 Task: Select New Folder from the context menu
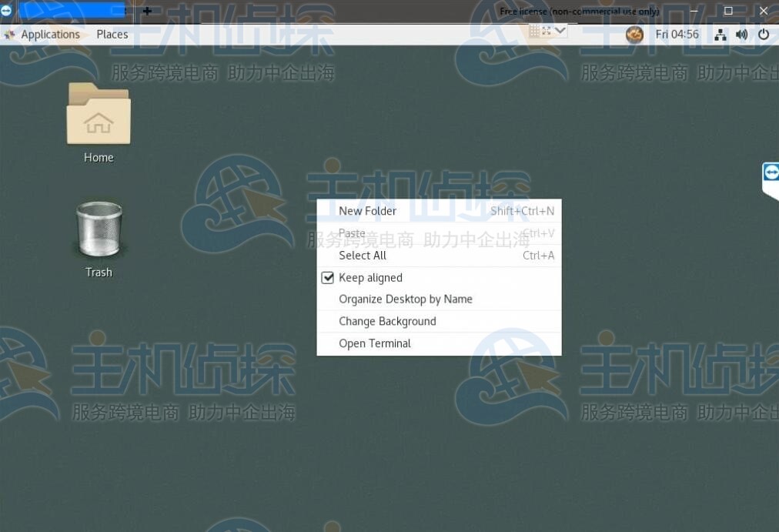click(x=368, y=210)
